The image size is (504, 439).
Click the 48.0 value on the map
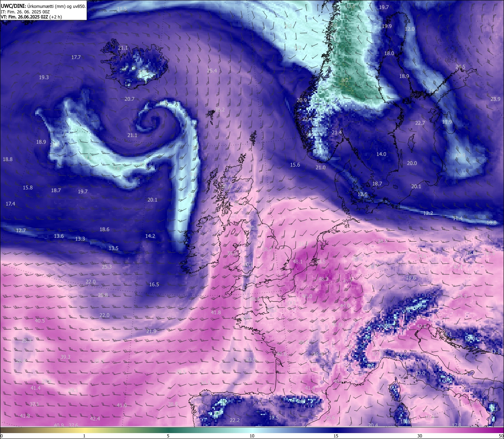click(307, 296)
